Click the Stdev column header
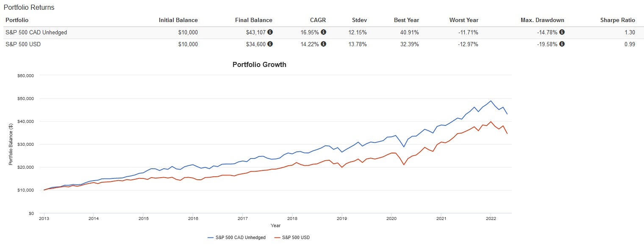The height and width of the screenshot is (245, 644). click(359, 20)
